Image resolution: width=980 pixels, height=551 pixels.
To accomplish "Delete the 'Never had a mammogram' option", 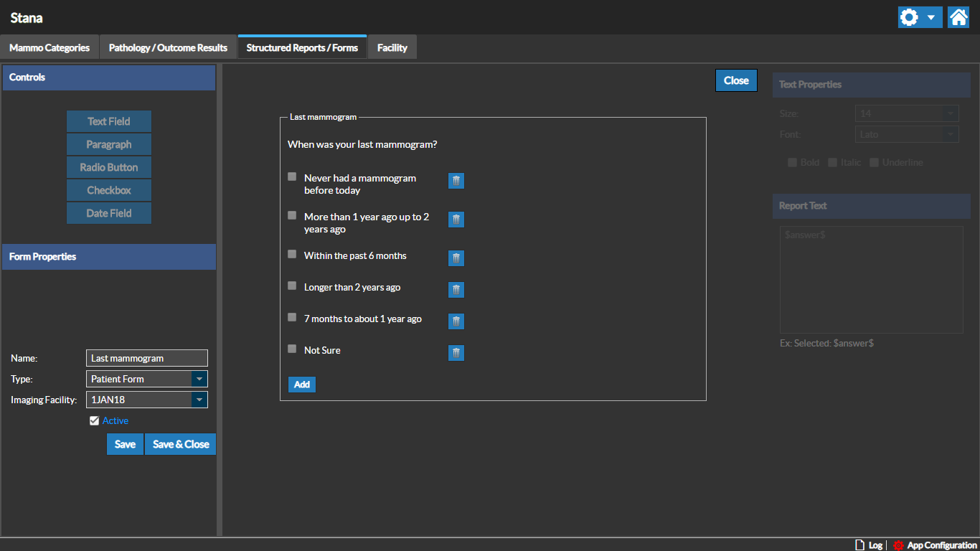I will click(x=456, y=181).
